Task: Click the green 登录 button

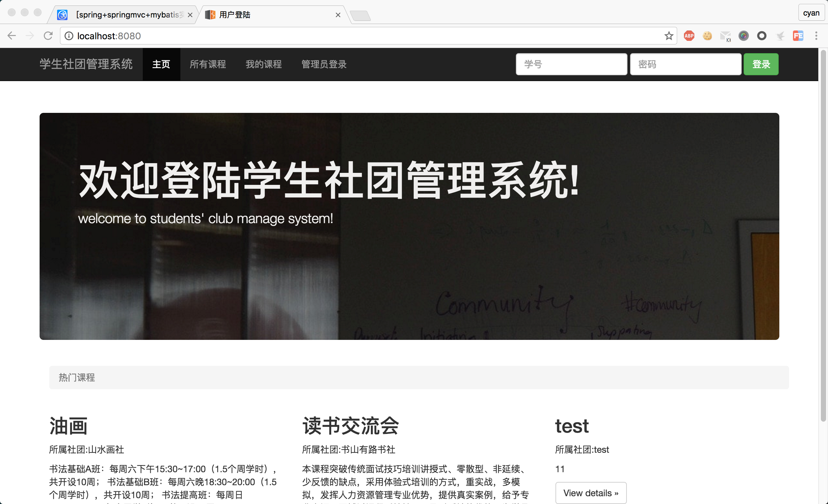Action: 761,64
